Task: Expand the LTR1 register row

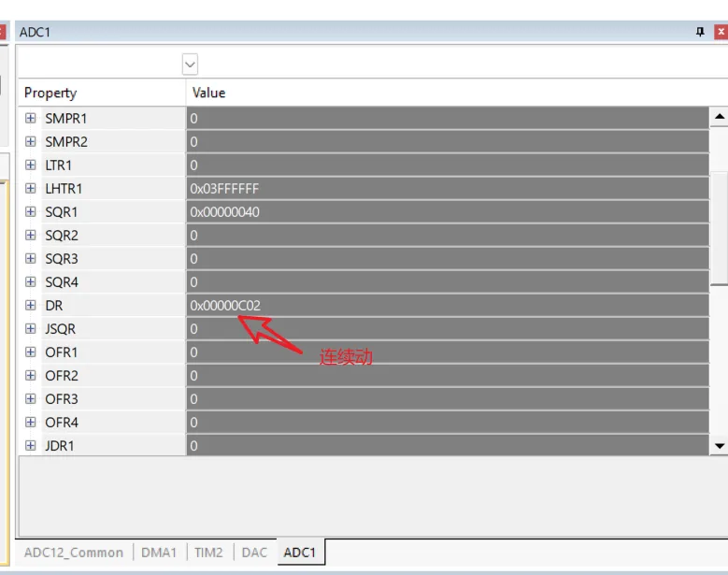Action: coord(30,165)
